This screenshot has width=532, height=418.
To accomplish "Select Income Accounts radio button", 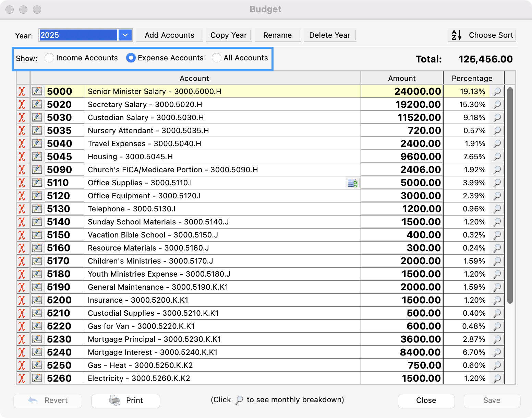I will [x=49, y=58].
